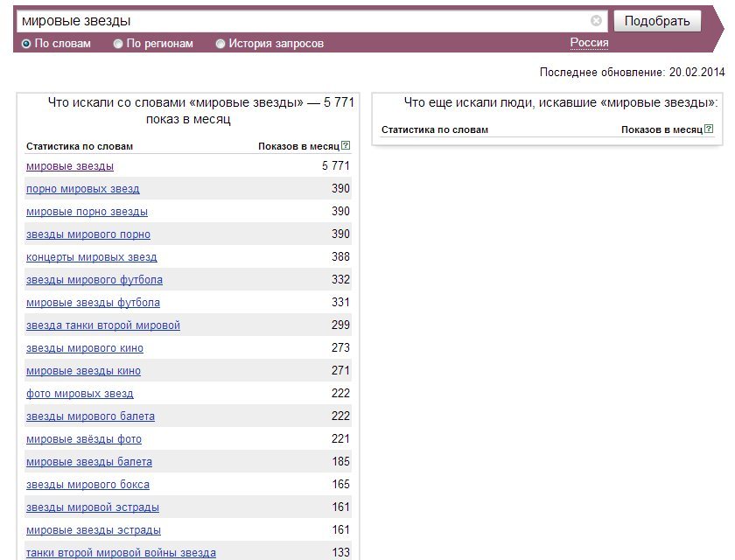Viewport: 735px width, 560px height.
Task: Open the Россия region selector
Action: click(x=589, y=43)
